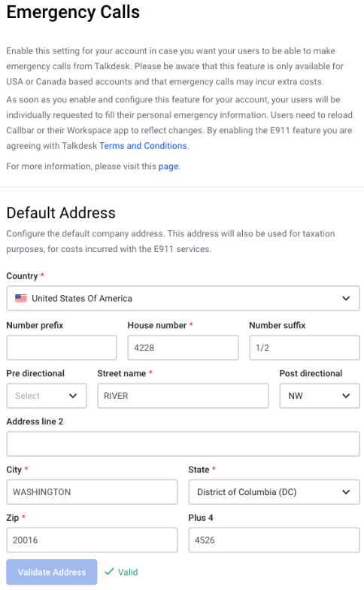Expand the Country dropdown chevron
The width and height of the screenshot is (364, 590).
coord(346,298)
